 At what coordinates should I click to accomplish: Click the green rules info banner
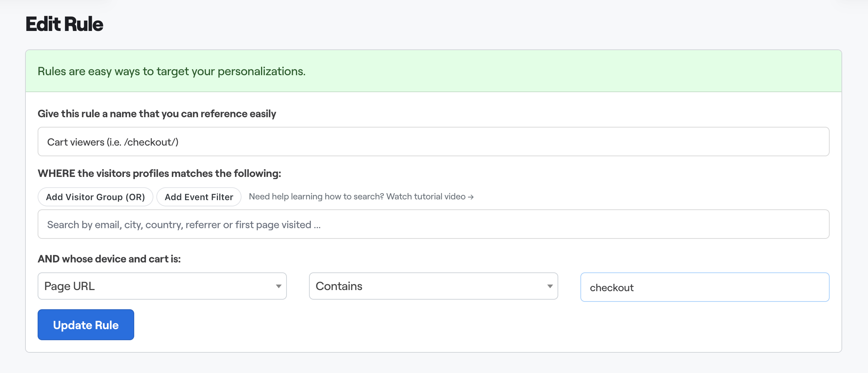pyautogui.click(x=433, y=71)
